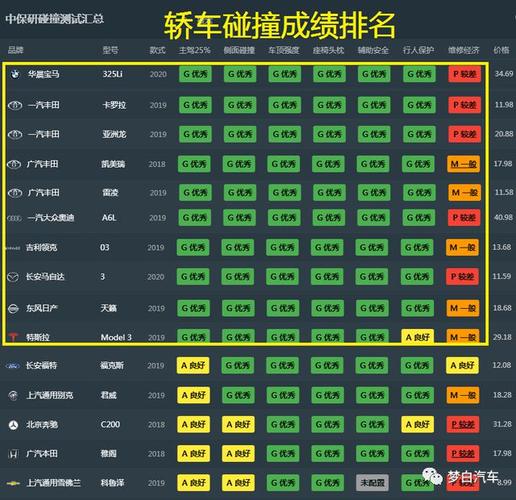The width and height of the screenshot is (516, 500).
Task: Sort by the 款式 column header
Action: (x=157, y=50)
